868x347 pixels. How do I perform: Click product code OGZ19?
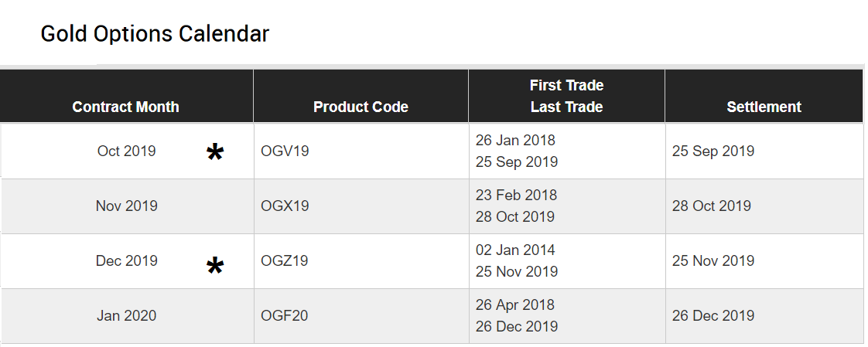285,260
